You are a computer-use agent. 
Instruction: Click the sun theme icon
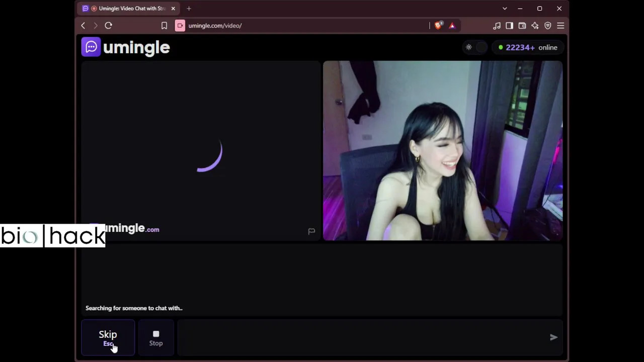click(469, 47)
